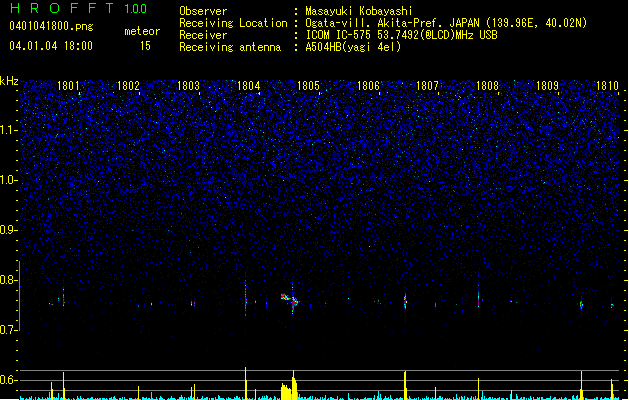This screenshot has height=400, width=629.
Task: Click the observer name Masayuki Kobayashi
Action: [x=359, y=11]
